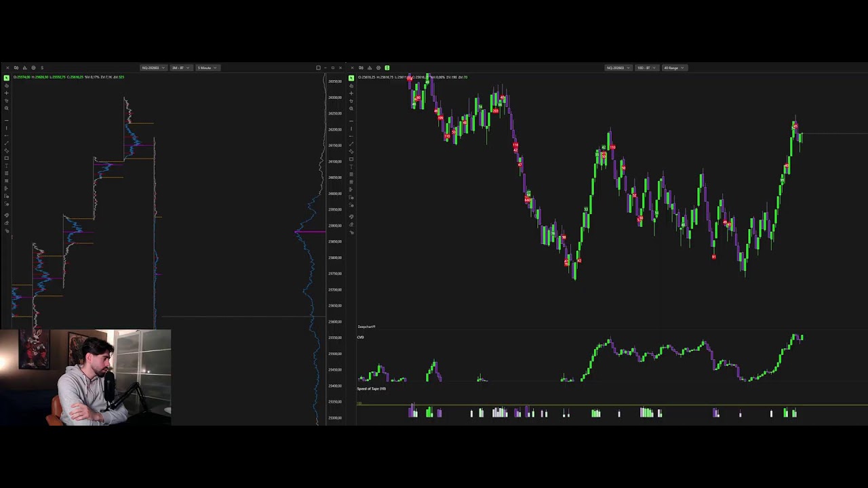Open the indicators bar-chart icon in left chart
Viewport: 868px width, 488px height.
coord(24,68)
